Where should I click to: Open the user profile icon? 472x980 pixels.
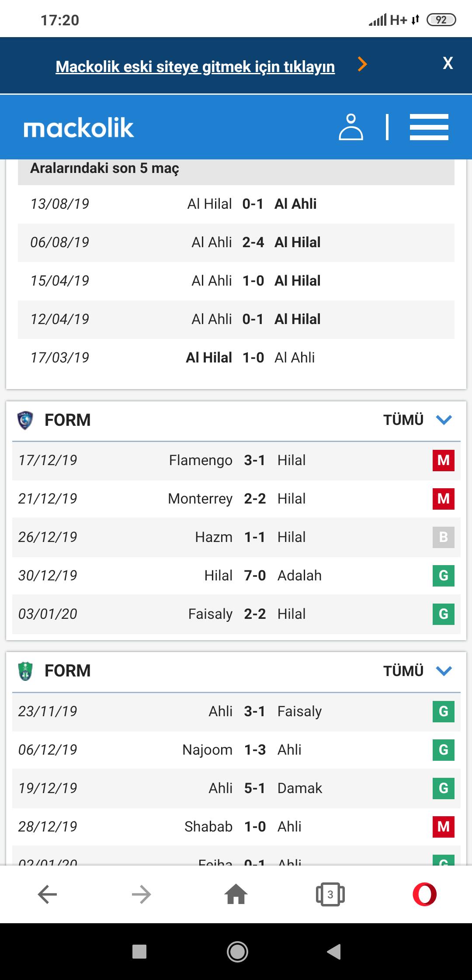(x=351, y=127)
